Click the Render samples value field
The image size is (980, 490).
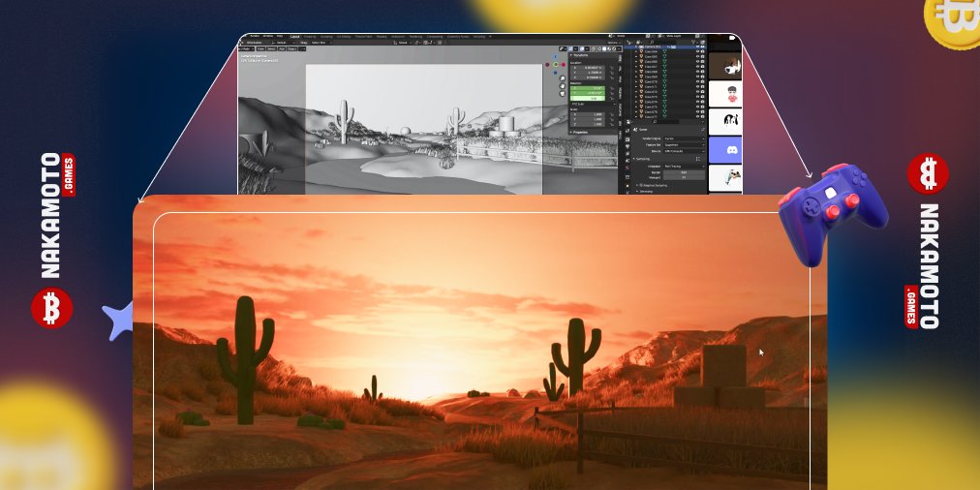685,172
